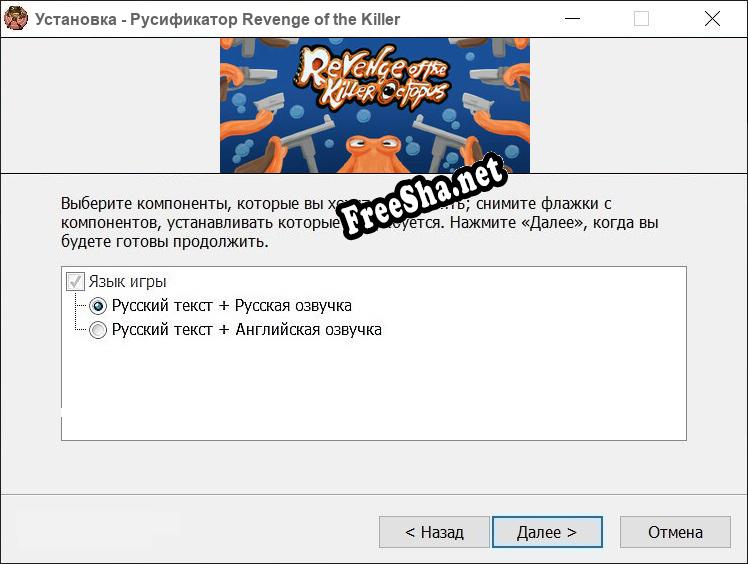
Task: Select Русский текст + Английская озвучка radio button
Action: pos(98,330)
